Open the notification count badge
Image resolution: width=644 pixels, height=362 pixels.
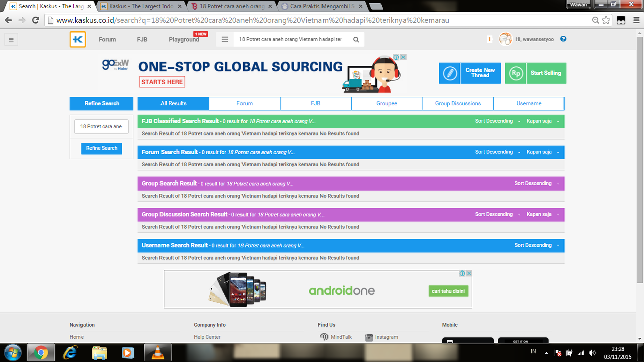489,39
